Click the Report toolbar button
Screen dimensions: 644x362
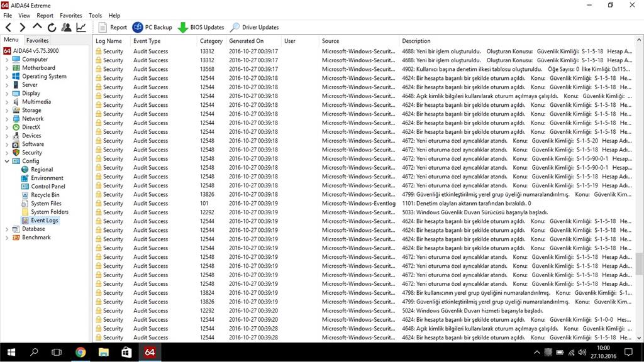[x=113, y=28]
